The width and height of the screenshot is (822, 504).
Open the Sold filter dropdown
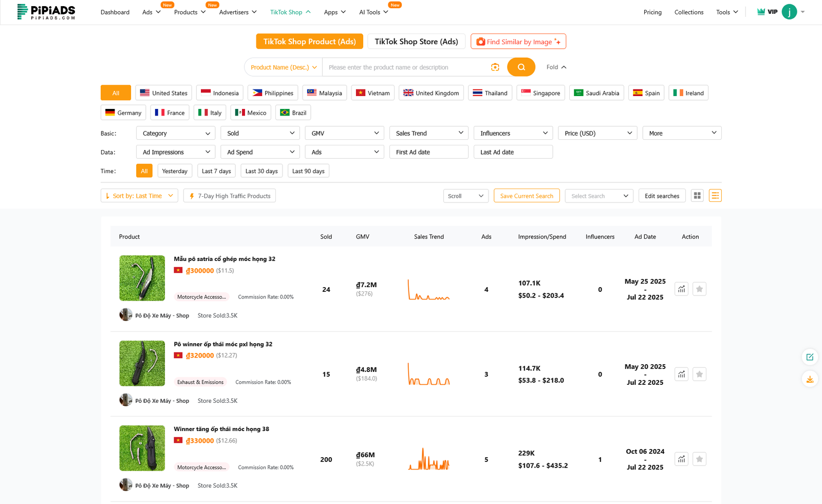click(260, 133)
